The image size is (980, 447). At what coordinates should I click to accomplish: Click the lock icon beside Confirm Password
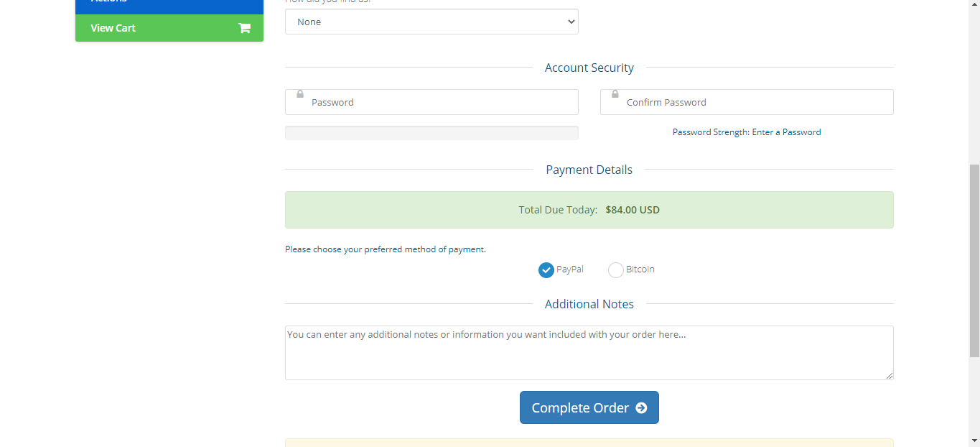pos(615,94)
